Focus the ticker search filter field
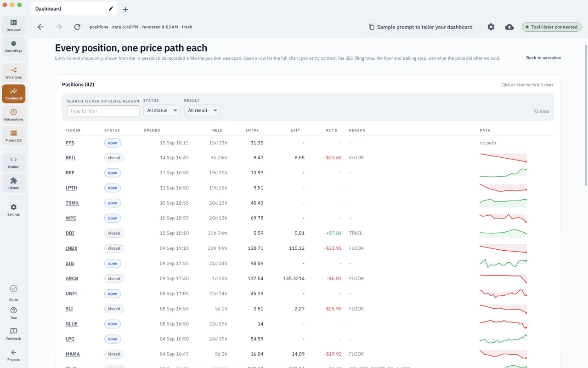588x368 pixels. (x=103, y=111)
